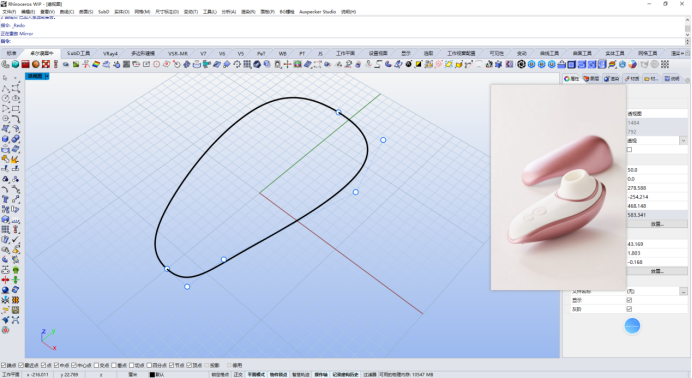Select the arrow pointer tool in left sidebar

5,78
